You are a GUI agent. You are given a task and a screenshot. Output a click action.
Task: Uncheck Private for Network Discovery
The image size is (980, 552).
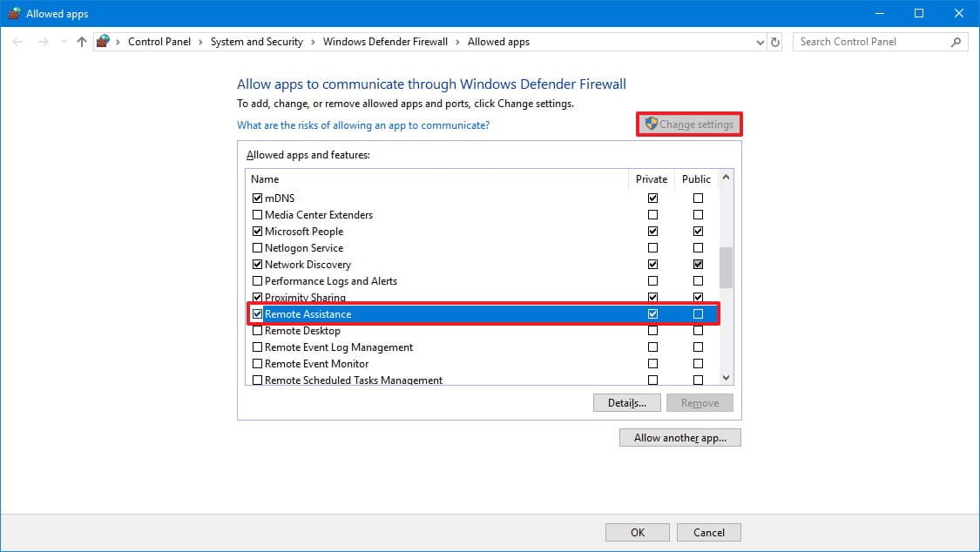click(x=652, y=264)
